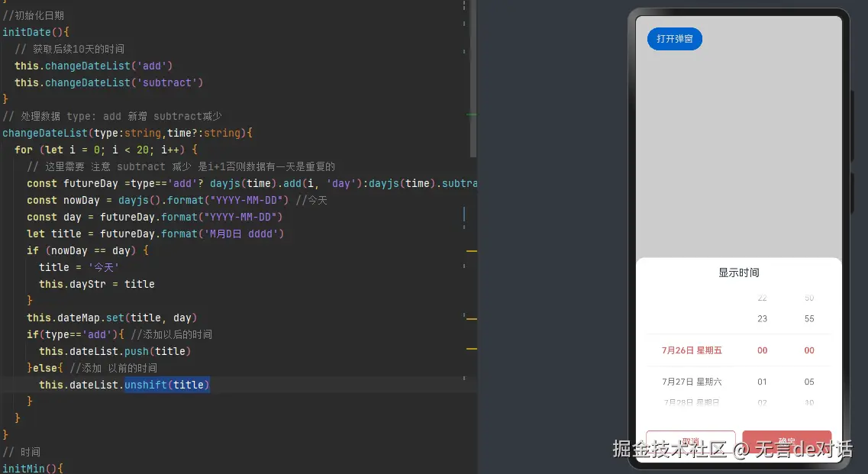Select minute 50 in the picker
The width and height of the screenshot is (868, 474).
pyautogui.click(x=809, y=298)
